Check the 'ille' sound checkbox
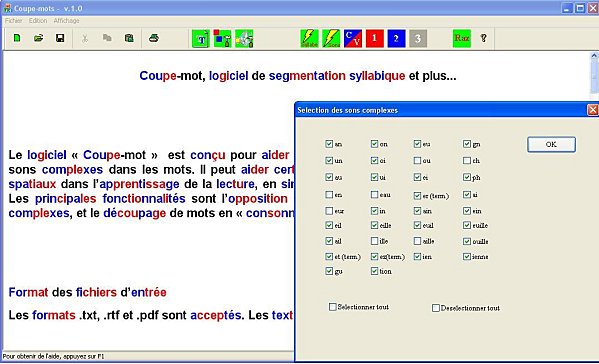 374,241
